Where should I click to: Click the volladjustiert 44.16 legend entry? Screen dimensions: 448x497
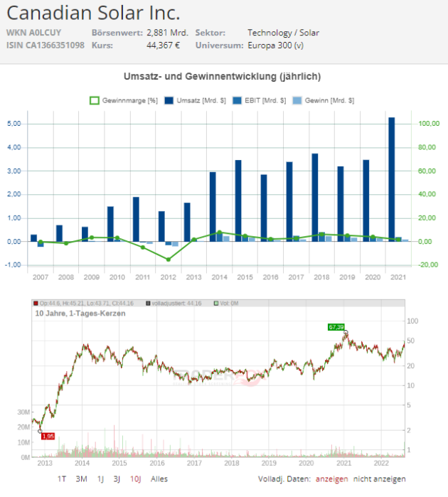[174, 304]
